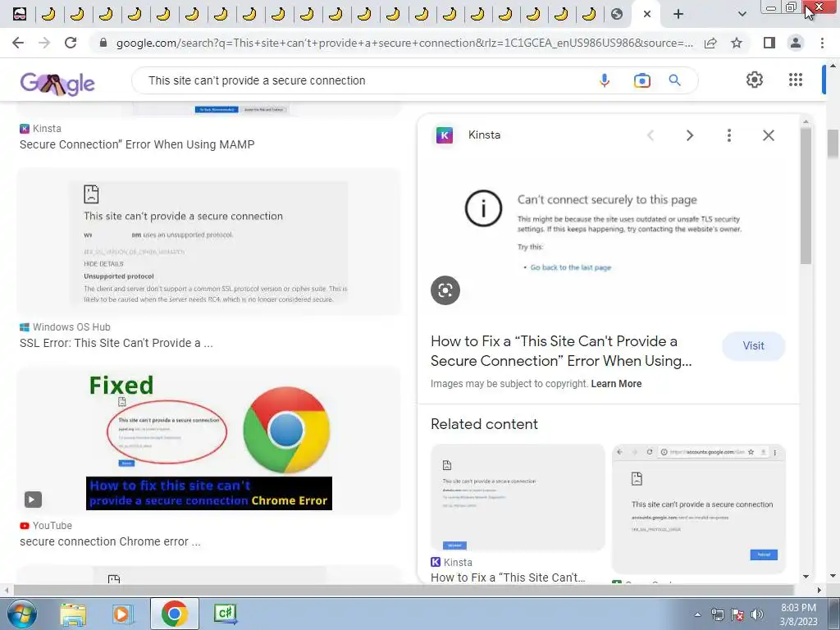840x630 pixels.
Task: Open the 'Fixed' Chrome error video thumbnail
Action: click(x=209, y=441)
